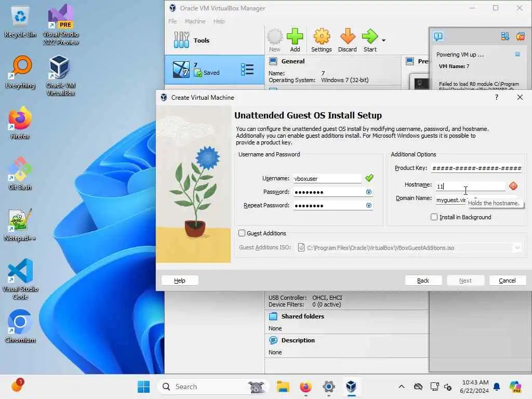Show hidden system tray icons chevron

[x=402, y=387]
